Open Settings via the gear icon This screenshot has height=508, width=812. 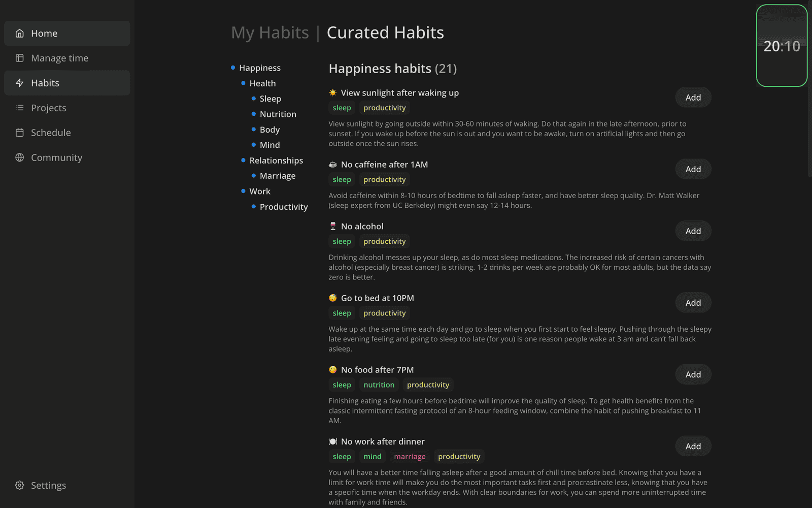[20, 485]
